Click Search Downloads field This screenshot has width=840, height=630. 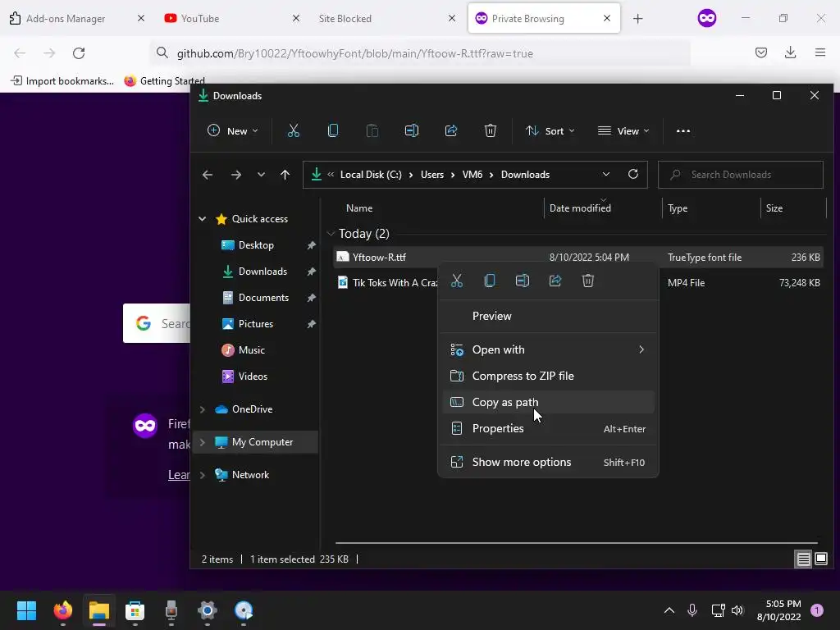point(741,175)
